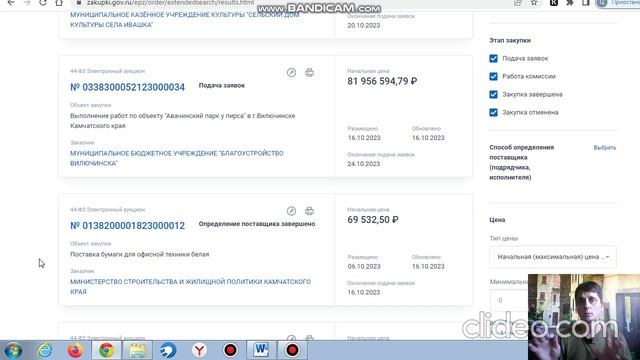Open customer 'Сельский дом культуры села Ивашка' link
640x360 pixels.
(x=184, y=20)
